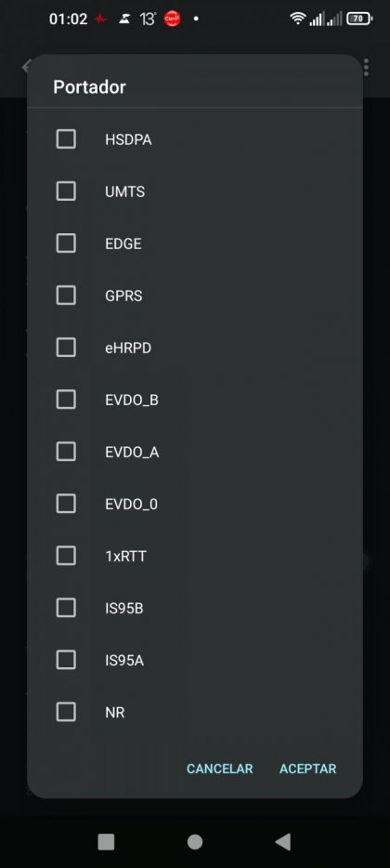This screenshot has width=390, height=868.
Task: Open the three-dot overflow menu
Action: coord(366,67)
